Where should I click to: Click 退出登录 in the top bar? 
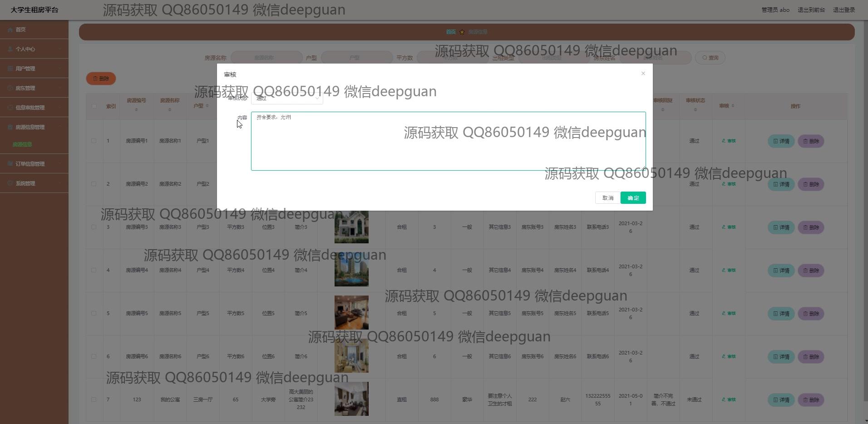844,10
